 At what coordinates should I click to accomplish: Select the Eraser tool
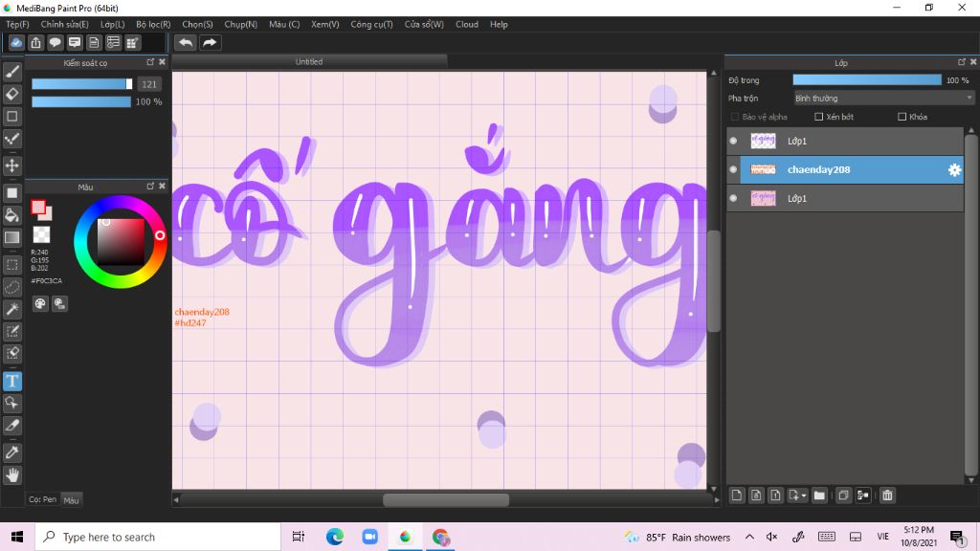(x=11, y=94)
